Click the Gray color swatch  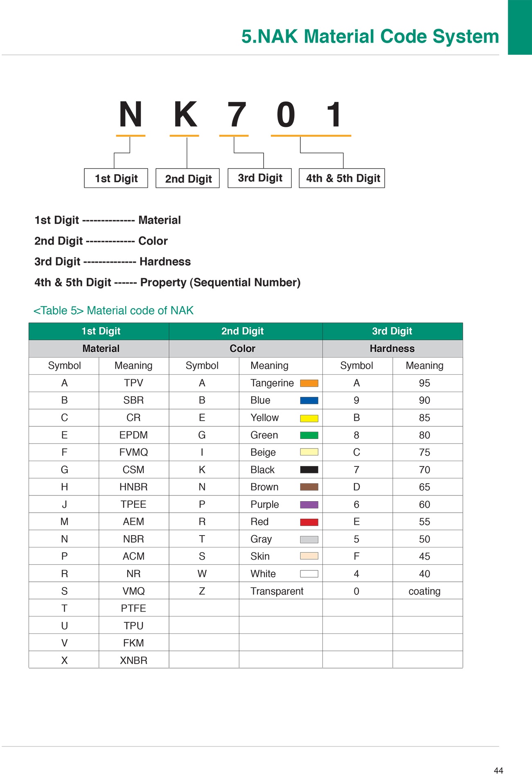click(309, 539)
